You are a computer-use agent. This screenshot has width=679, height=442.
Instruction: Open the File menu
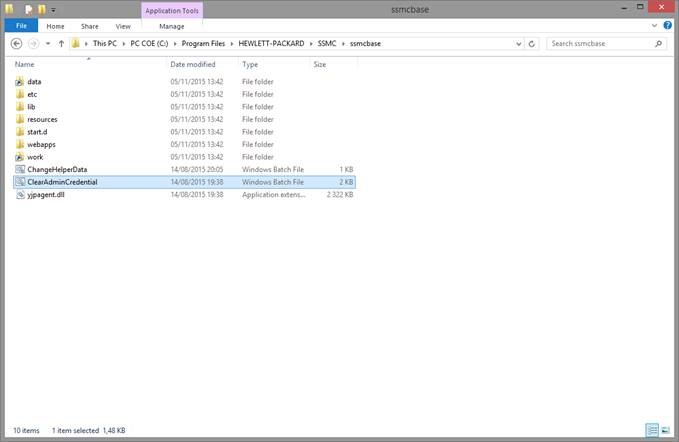(x=20, y=26)
